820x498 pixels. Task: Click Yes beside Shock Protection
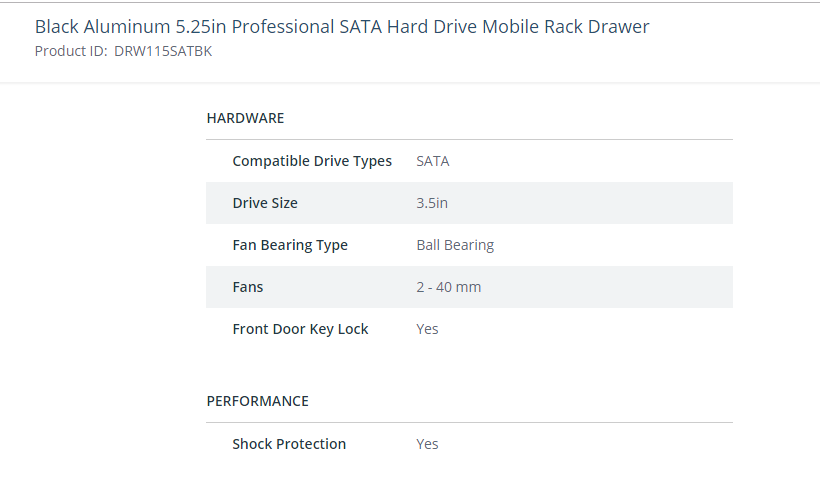coord(427,444)
